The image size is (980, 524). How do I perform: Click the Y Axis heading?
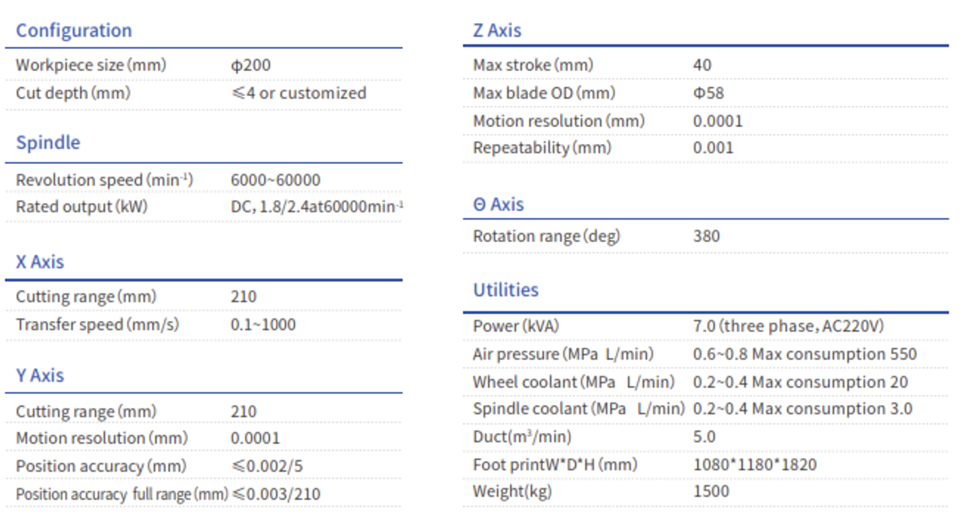pyautogui.click(x=40, y=375)
